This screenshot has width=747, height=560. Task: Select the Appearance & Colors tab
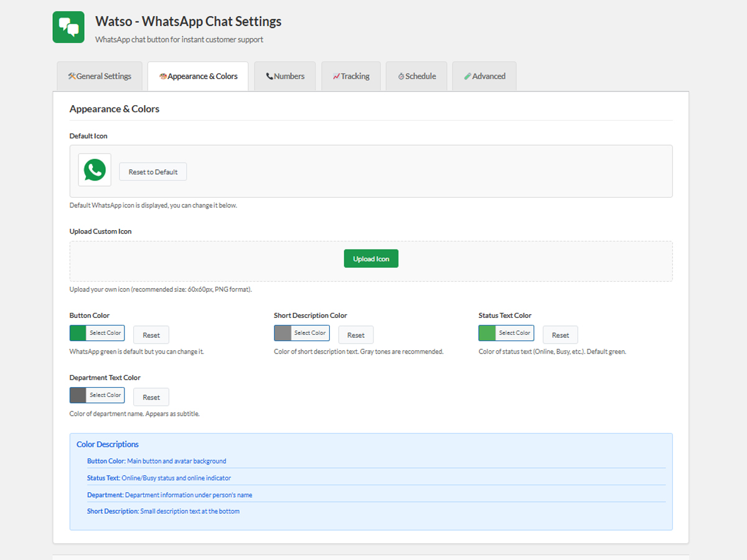[198, 77]
